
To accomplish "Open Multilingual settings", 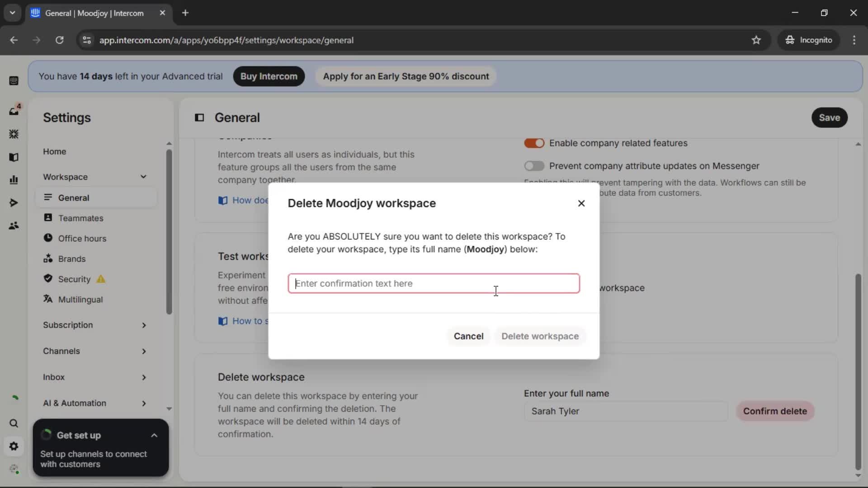I will coord(80,300).
